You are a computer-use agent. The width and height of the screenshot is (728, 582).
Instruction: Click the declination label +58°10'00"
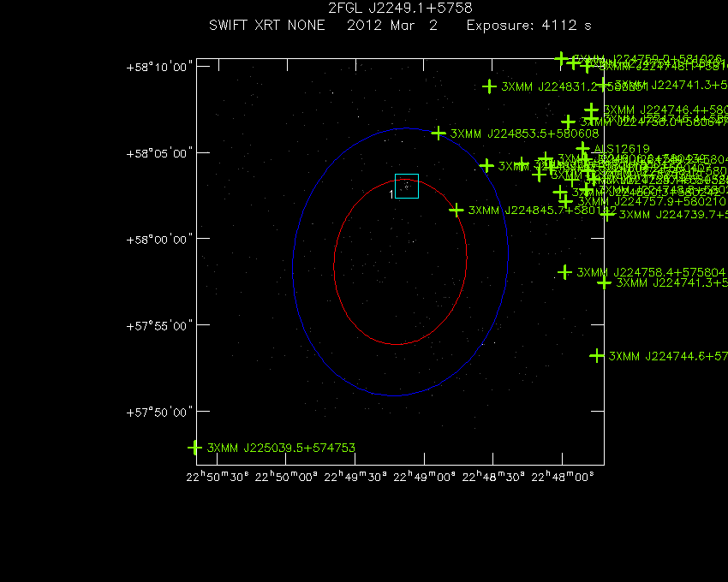[159, 68]
